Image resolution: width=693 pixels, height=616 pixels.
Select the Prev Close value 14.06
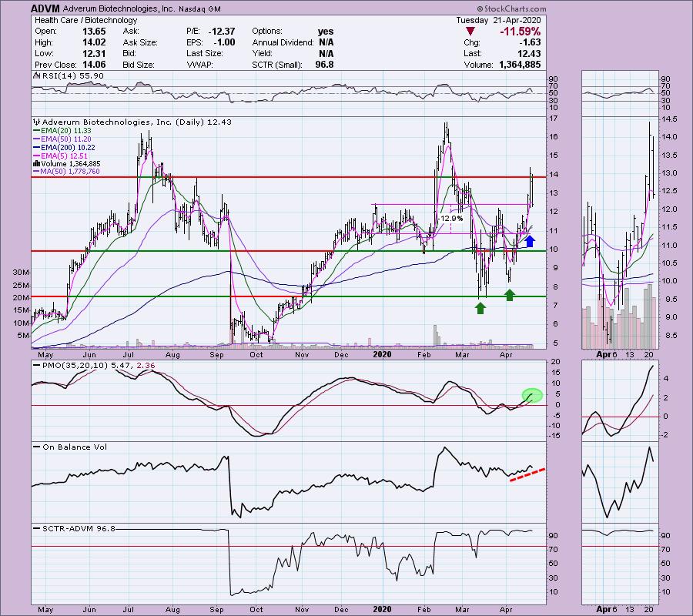tap(94, 65)
